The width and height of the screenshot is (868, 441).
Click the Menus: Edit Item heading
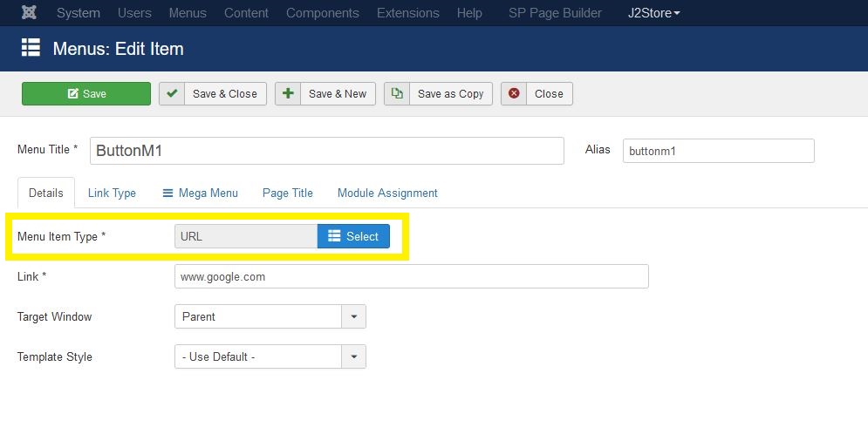tap(118, 49)
